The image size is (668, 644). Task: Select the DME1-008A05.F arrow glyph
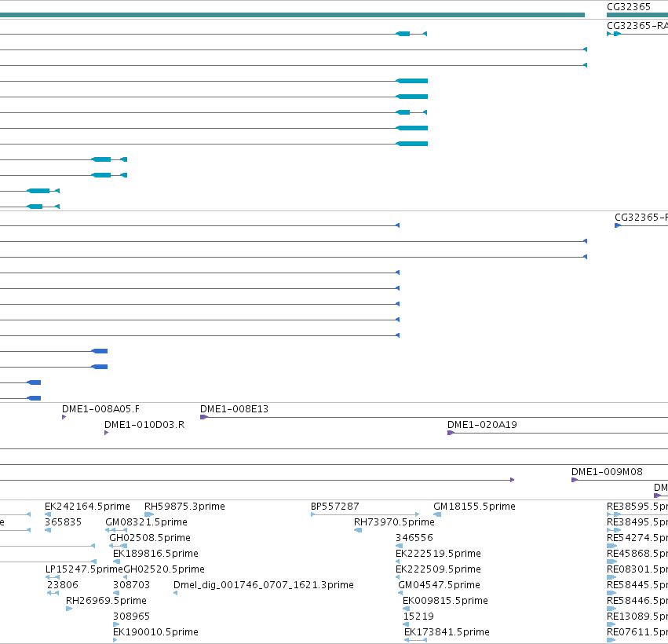pyautogui.click(x=64, y=417)
